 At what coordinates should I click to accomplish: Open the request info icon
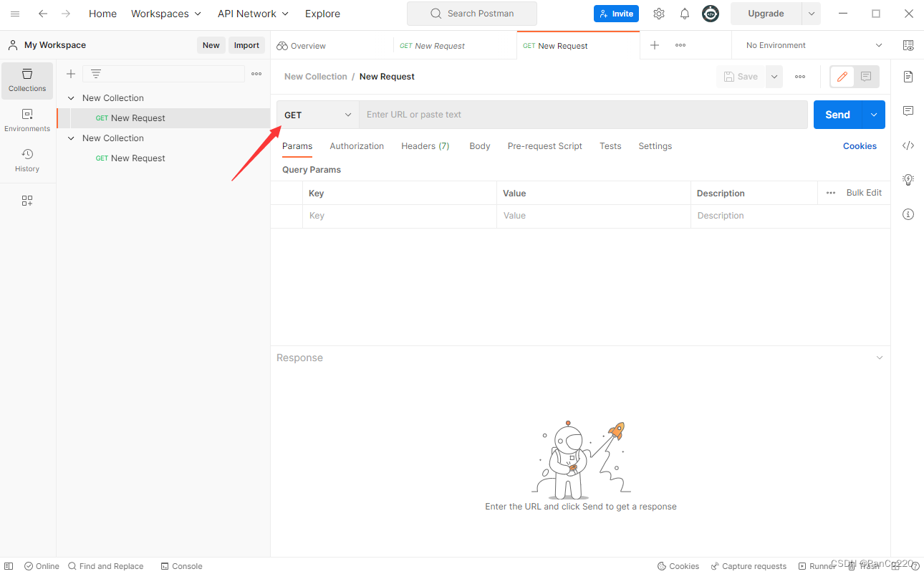click(908, 214)
